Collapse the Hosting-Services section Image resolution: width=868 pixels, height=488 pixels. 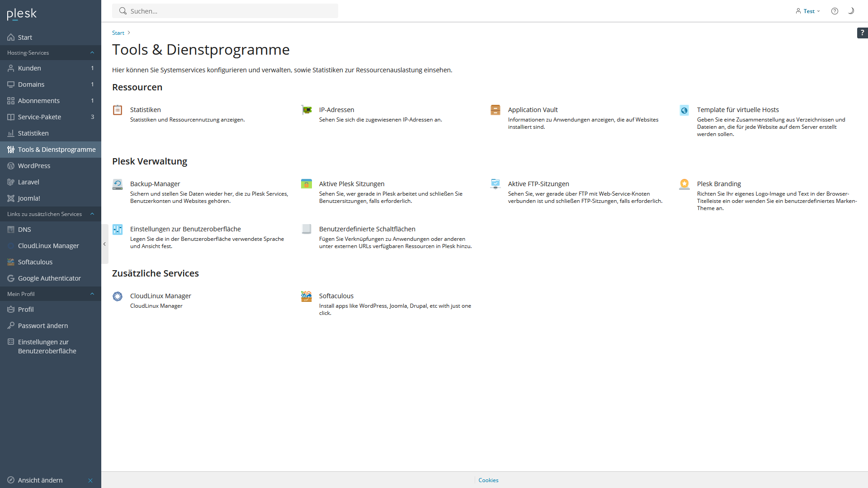[x=92, y=52]
